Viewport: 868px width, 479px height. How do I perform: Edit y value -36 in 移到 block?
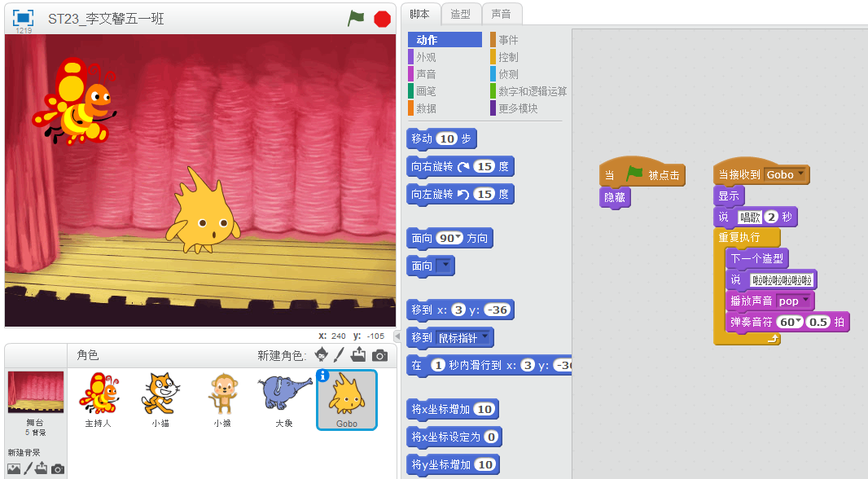click(497, 310)
